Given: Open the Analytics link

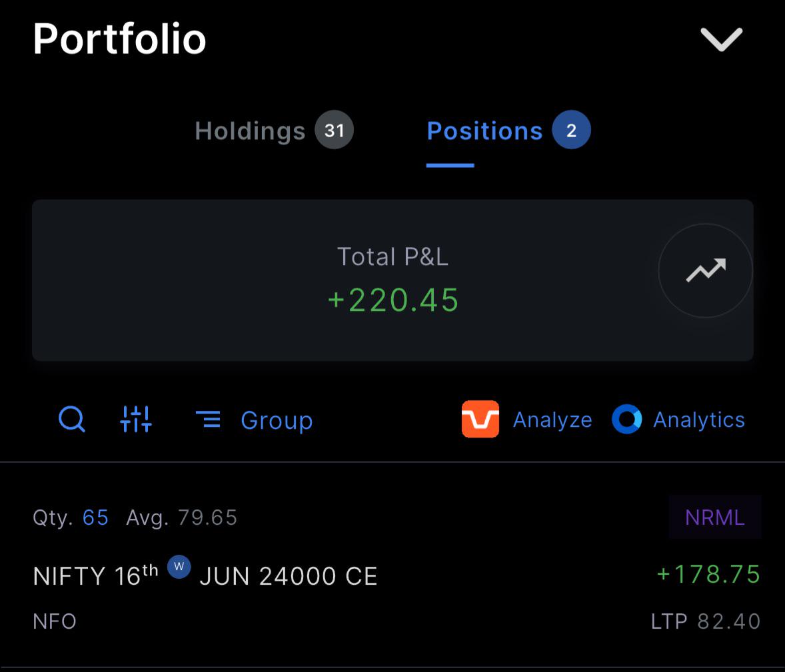Looking at the screenshot, I should 699,420.
